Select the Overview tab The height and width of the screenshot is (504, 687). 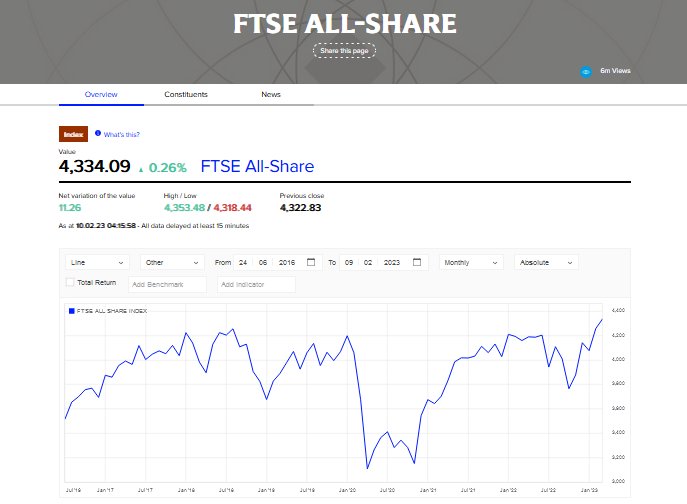pos(101,94)
